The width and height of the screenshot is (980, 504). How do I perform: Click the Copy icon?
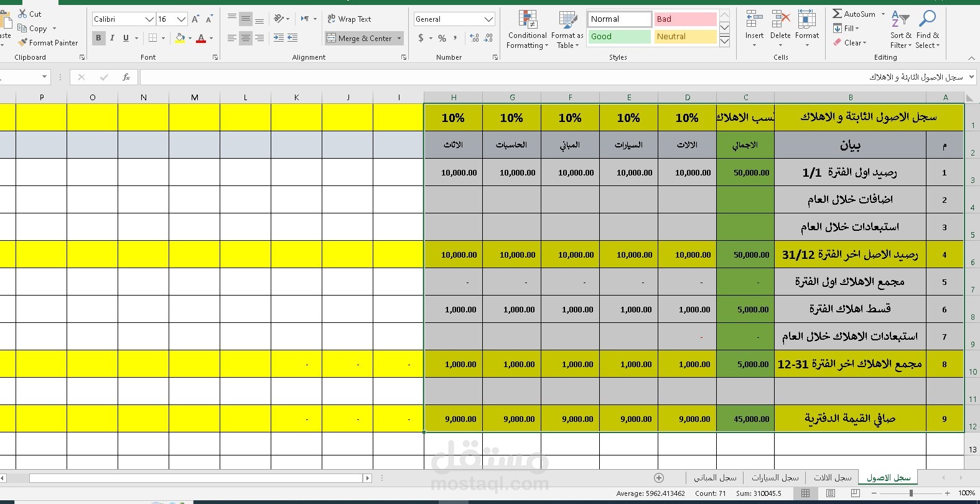22,28
